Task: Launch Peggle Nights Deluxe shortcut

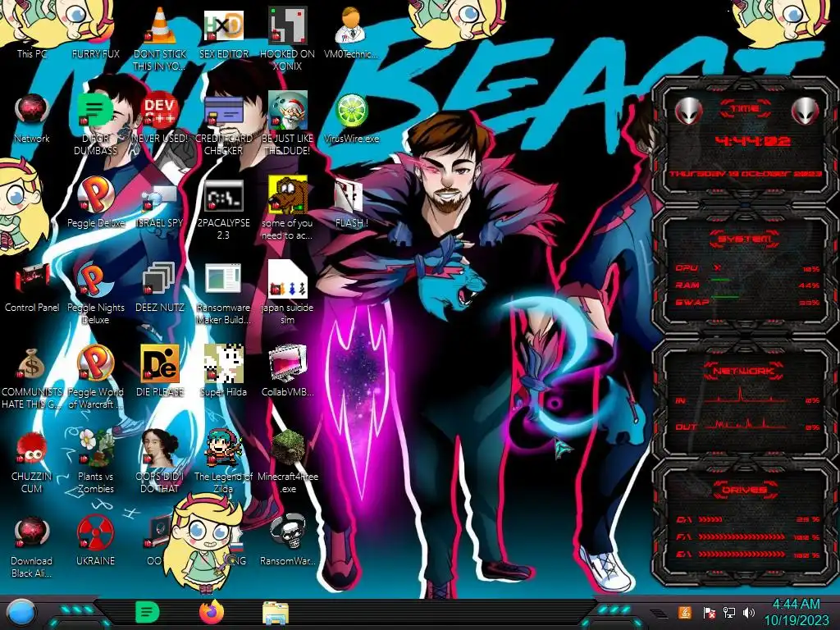Action: coord(95,293)
